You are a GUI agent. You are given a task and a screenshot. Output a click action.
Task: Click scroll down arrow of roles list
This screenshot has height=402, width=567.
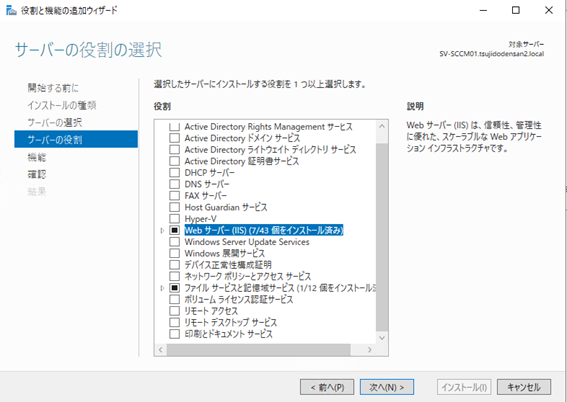[x=382, y=338]
